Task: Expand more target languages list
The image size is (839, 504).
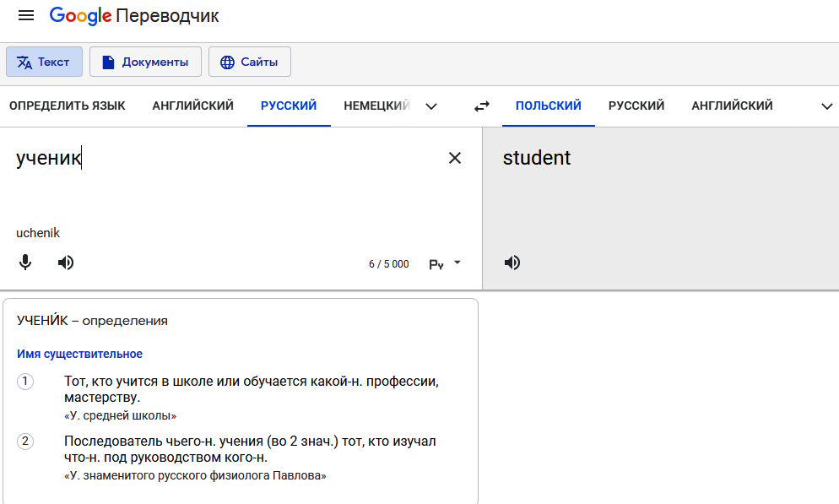Action: point(826,106)
